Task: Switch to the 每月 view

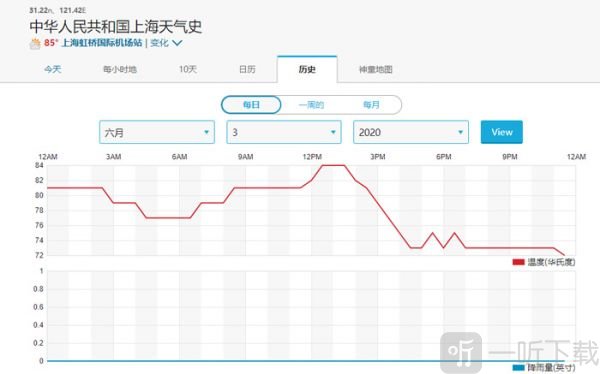Action: (x=371, y=105)
